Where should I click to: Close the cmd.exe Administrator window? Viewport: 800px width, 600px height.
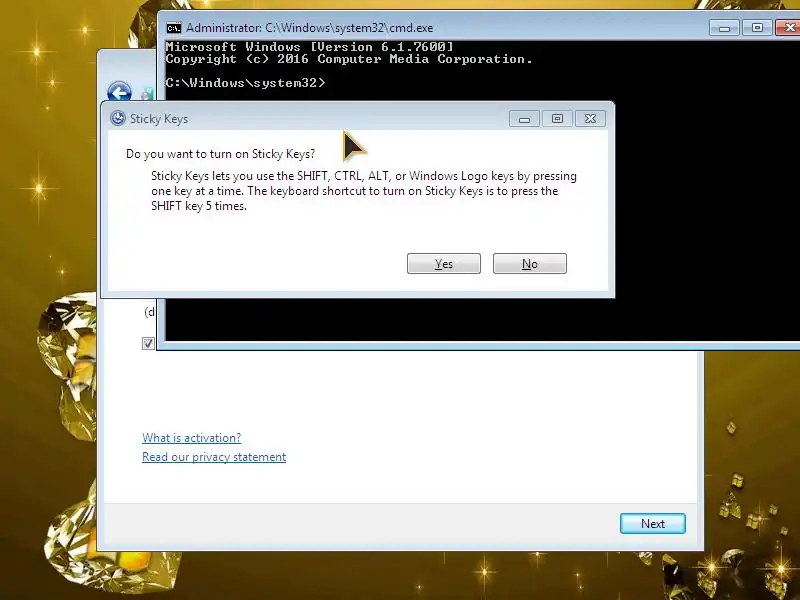coord(788,28)
